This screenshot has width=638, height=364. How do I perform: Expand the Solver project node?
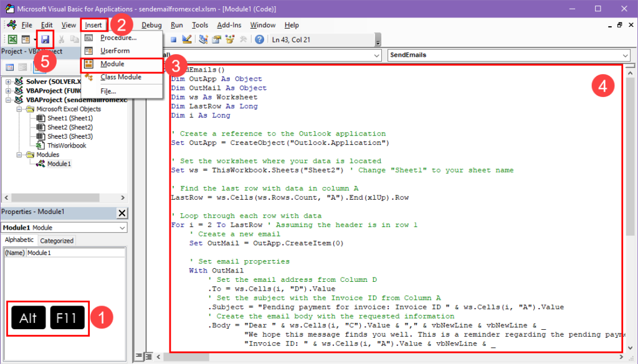[x=8, y=82]
